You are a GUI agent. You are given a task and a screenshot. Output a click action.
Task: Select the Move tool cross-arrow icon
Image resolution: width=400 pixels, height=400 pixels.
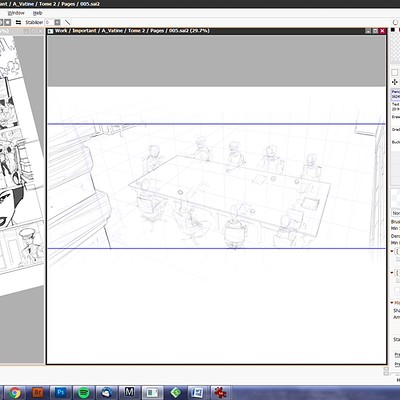click(395, 82)
